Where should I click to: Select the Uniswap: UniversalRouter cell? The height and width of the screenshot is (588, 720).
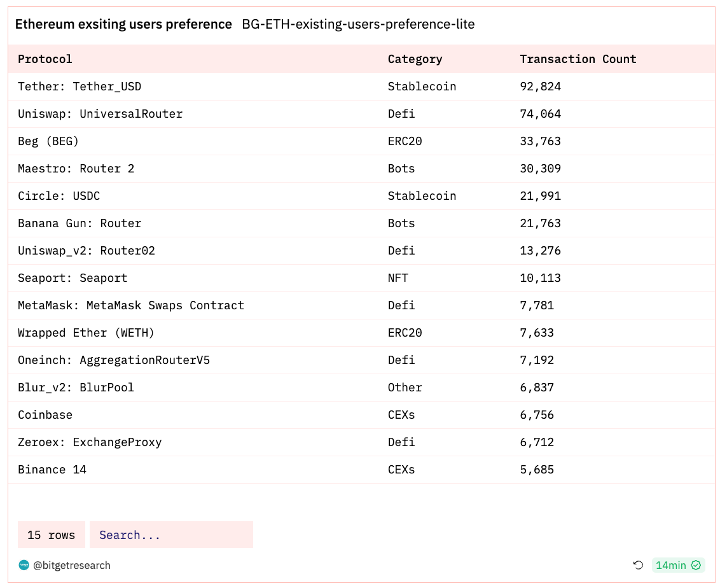click(x=100, y=114)
